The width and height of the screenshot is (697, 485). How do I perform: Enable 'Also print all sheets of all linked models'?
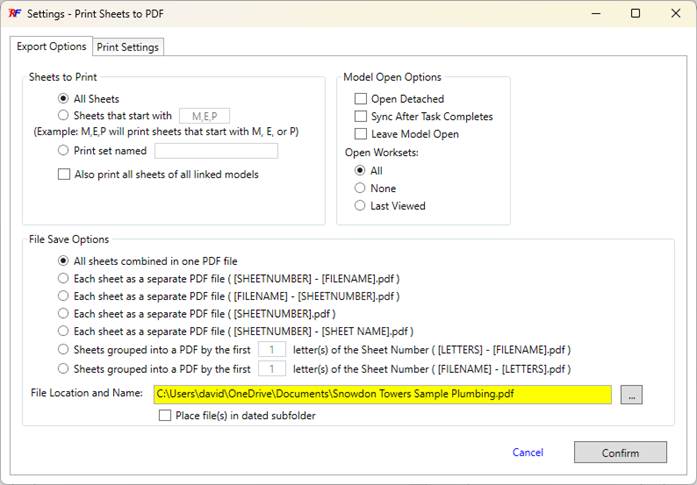(x=64, y=175)
